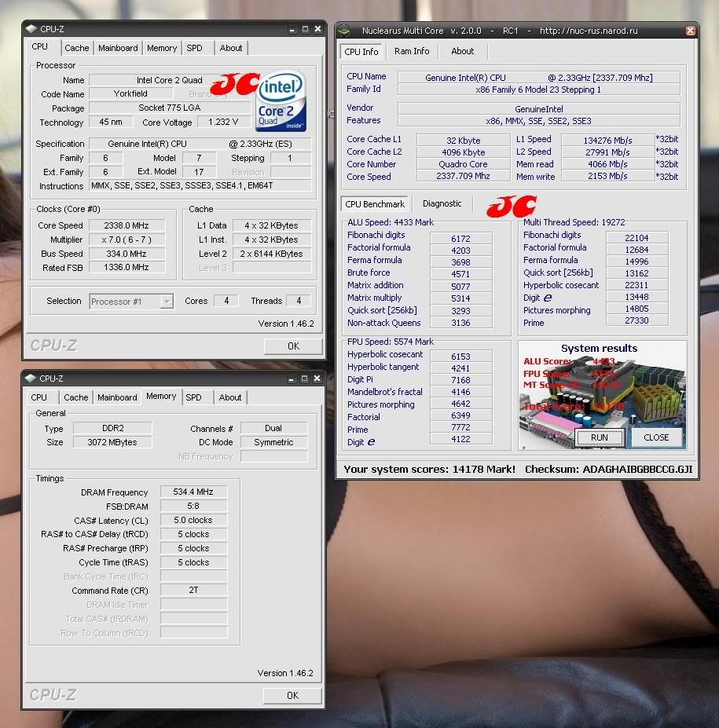Click Vendor value GenuineIntel
This screenshot has width=719, height=728.
(539, 109)
